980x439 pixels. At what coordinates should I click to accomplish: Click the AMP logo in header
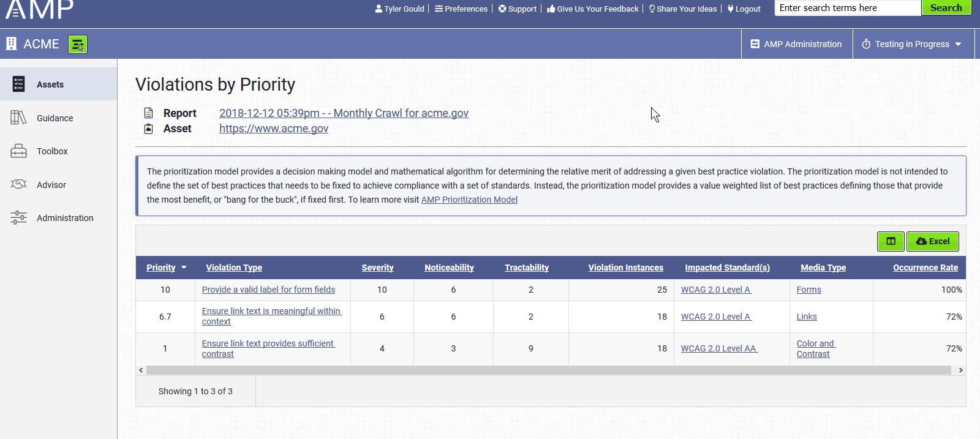(40, 9)
